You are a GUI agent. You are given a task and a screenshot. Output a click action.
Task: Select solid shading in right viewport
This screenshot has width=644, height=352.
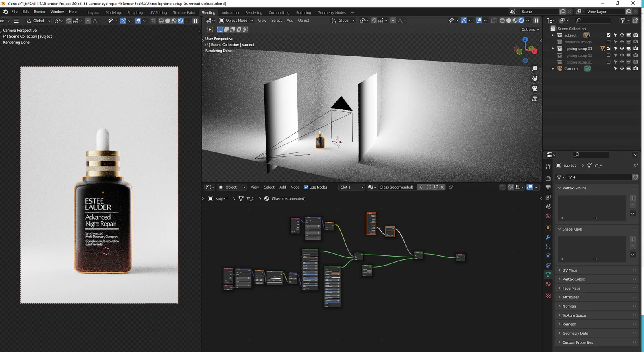[509, 21]
